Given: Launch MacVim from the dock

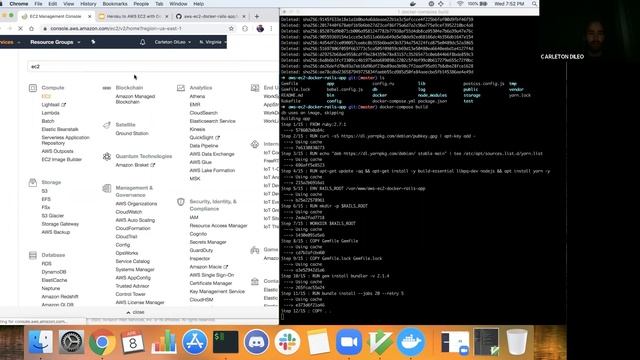Looking at the screenshot, I should (x=380, y=342).
